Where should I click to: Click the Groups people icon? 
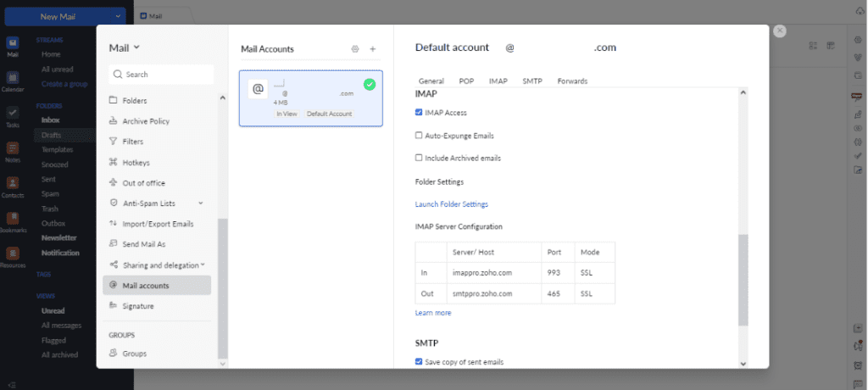click(x=113, y=353)
